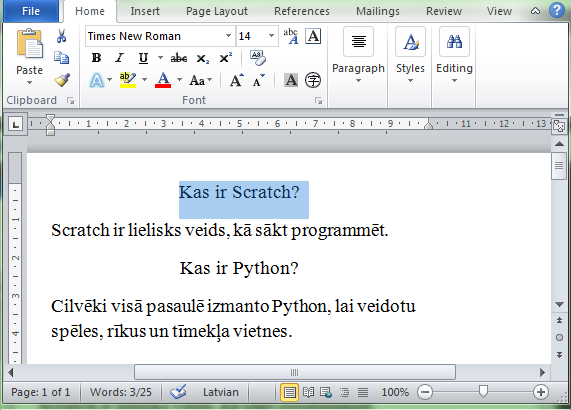Apply yellow text highlight color
Viewport: 571px width, 410px height.
(127, 80)
